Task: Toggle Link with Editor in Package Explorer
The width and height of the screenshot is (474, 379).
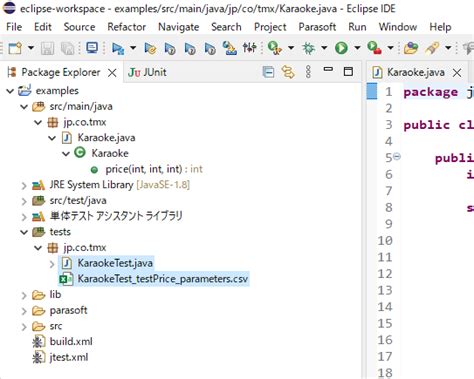Action: (x=288, y=72)
